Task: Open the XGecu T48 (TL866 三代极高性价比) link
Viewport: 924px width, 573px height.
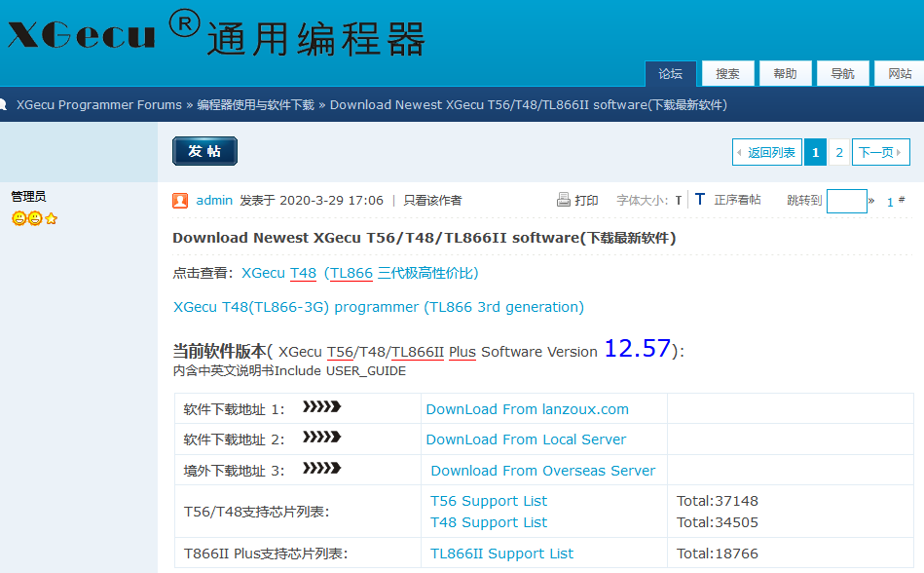Action: click(359, 273)
